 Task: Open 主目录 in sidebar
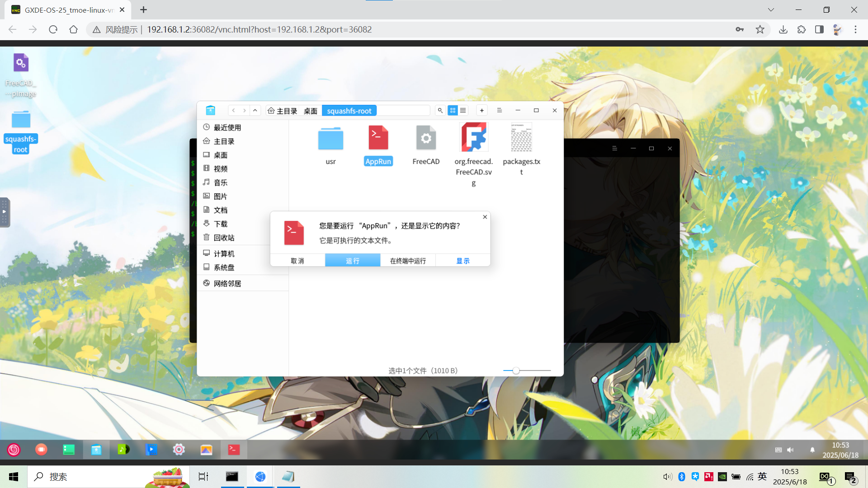pos(242,141)
